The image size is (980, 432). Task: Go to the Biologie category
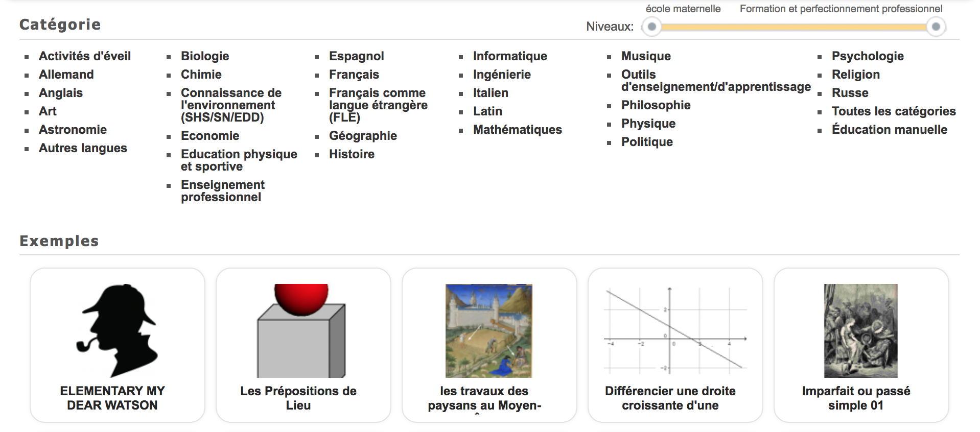coord(204,56)
